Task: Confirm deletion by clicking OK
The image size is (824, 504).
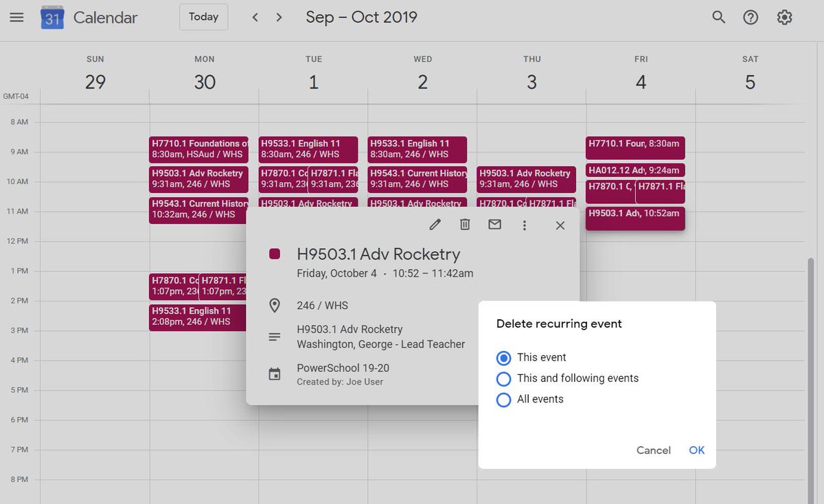Action: [696, 450]
